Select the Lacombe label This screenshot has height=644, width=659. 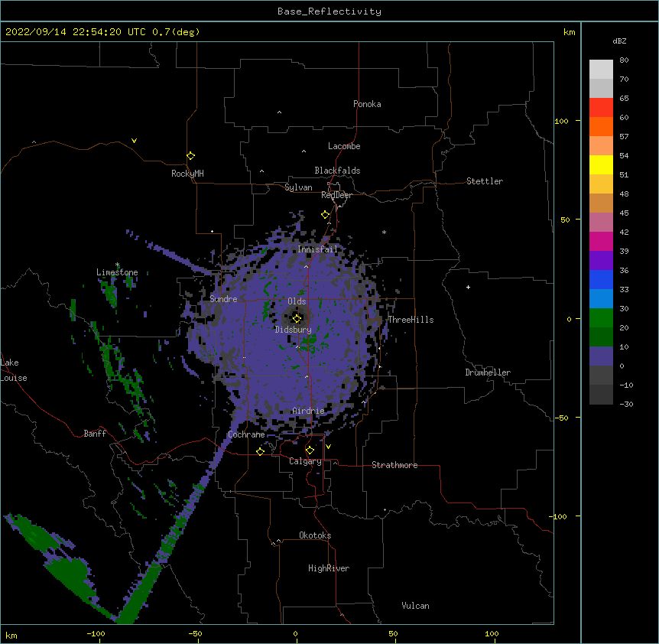pyautogui.click(x=344, y=146)
